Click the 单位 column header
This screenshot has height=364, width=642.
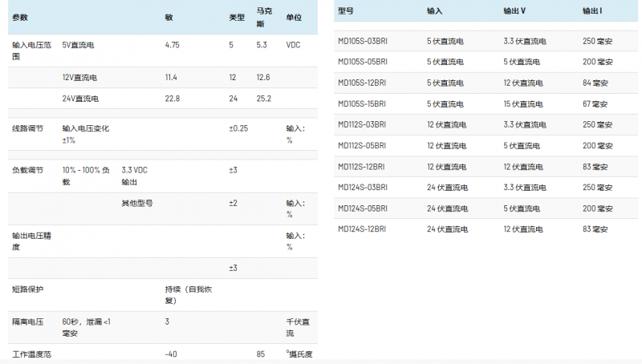click(294, 17)
